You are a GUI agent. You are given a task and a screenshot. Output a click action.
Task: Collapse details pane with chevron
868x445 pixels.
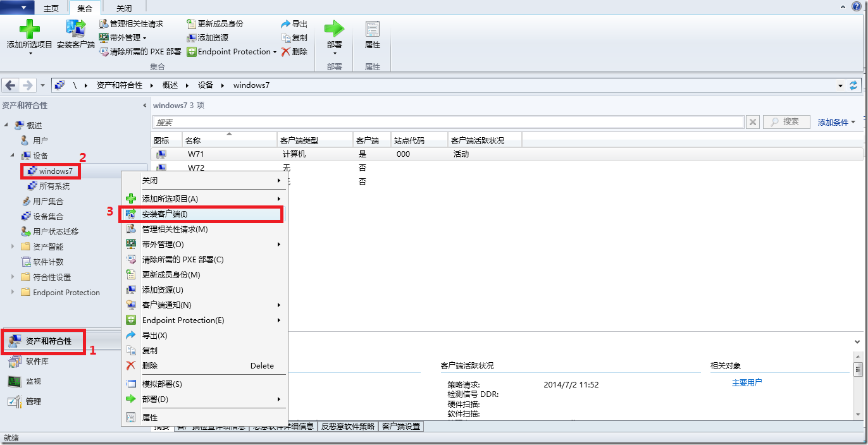[858, 341]
